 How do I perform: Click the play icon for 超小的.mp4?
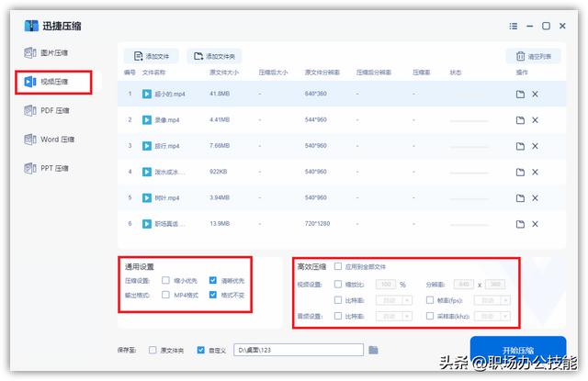147,94
